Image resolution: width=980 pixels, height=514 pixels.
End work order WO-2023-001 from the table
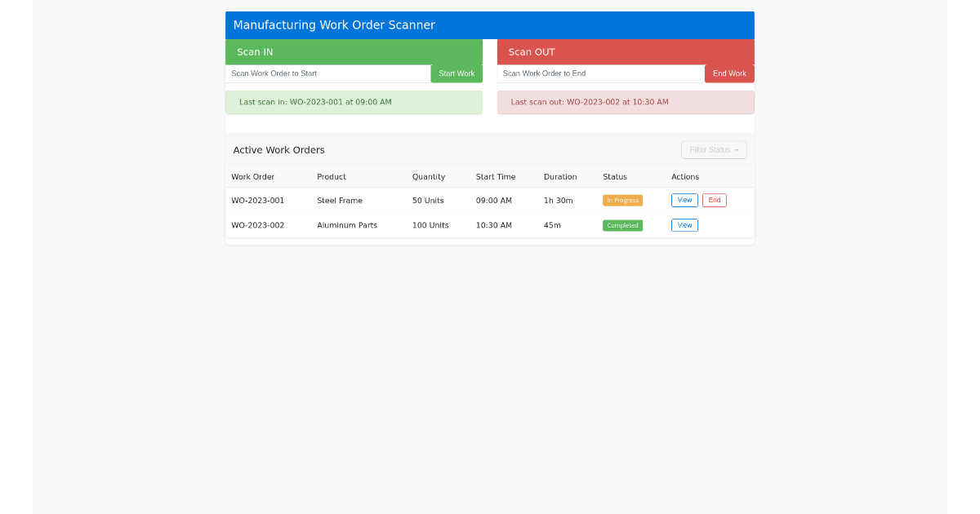[714, 200]
